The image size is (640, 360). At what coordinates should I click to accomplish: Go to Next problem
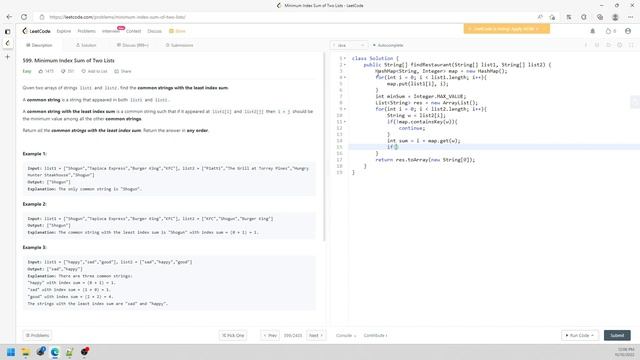[316, 336]
